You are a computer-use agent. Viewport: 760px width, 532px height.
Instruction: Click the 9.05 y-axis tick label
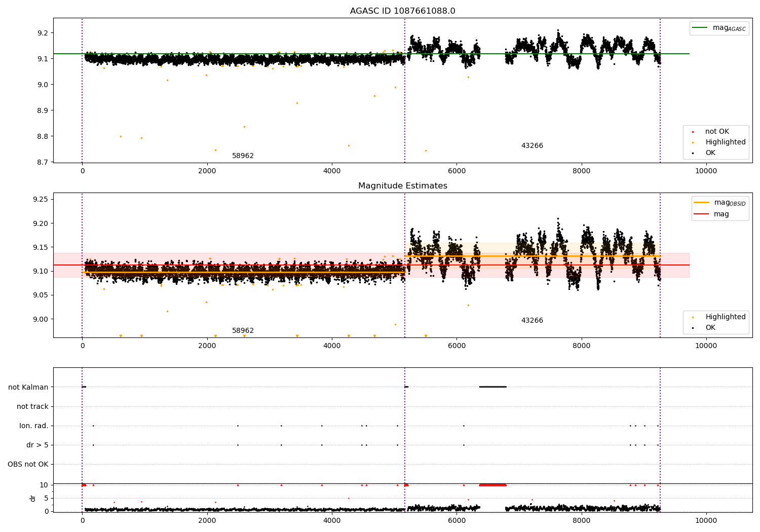pyautogui.click(x=41, y=295)
